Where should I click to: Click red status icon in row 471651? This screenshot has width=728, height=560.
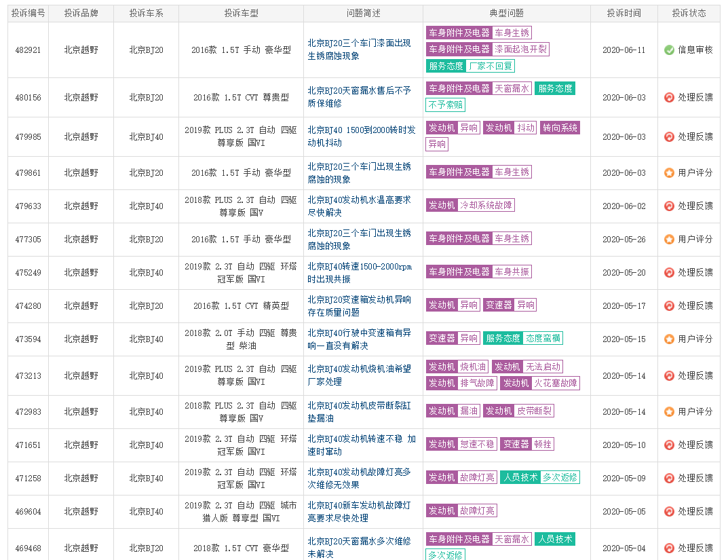pyautogui.click(x=669, y=445)
